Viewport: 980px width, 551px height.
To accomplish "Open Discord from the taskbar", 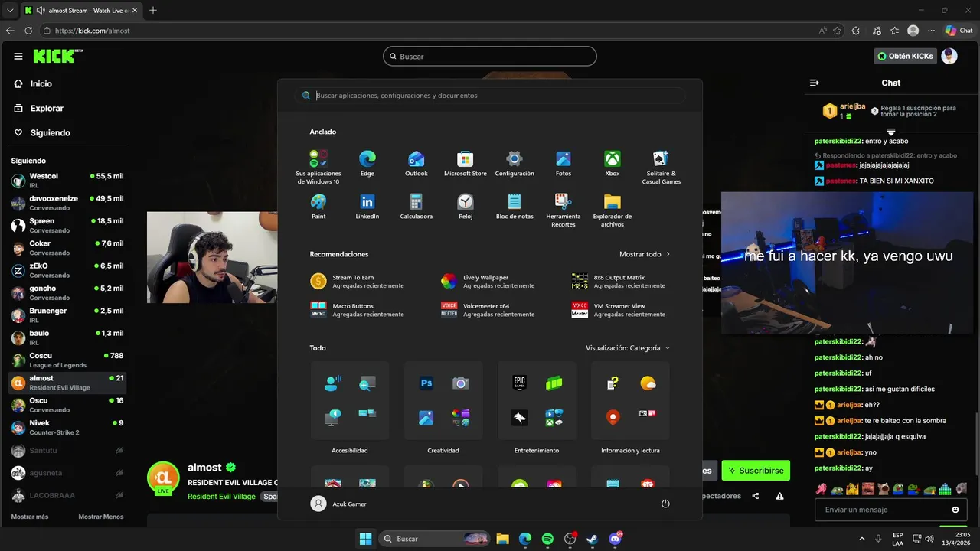I will coord(615,539).
